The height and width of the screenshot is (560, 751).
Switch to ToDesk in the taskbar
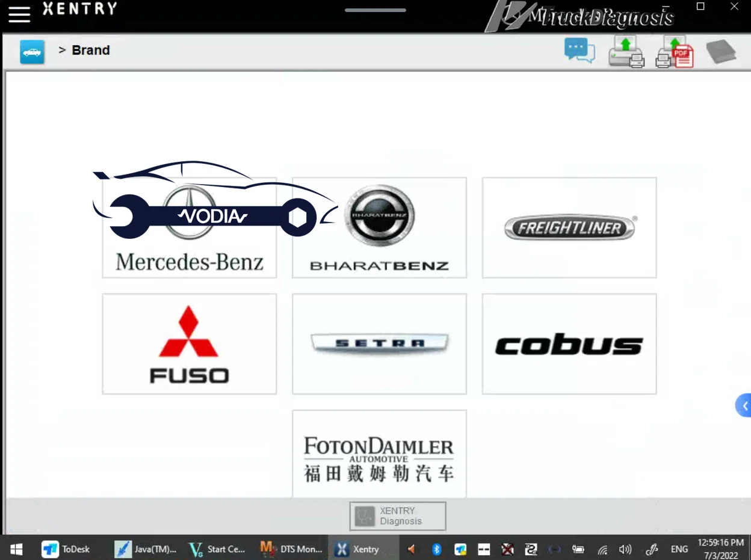[x=66, y=549]
